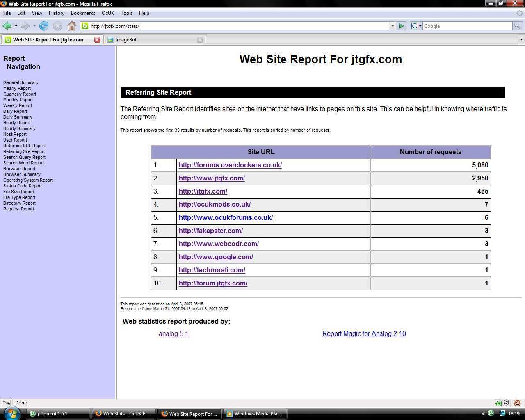The height and width of the screenshot is (420, 525).
Task: Click the Back navigation arrow
Action: click(7, 26)
